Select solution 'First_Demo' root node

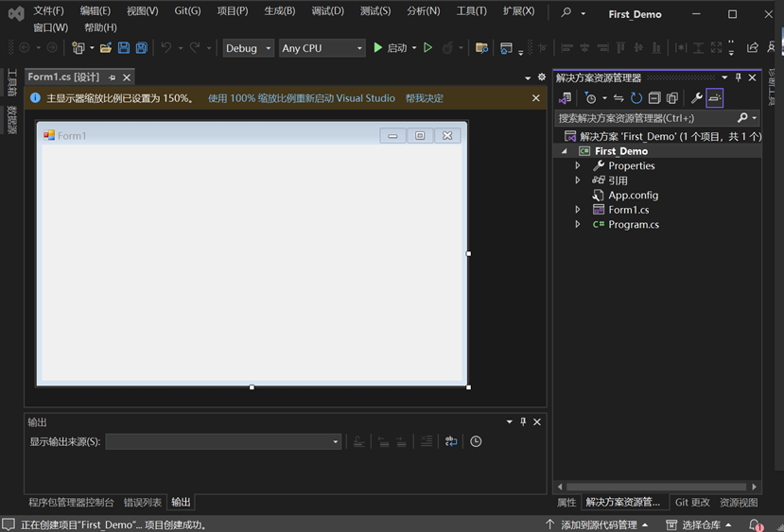pos(662,136)
